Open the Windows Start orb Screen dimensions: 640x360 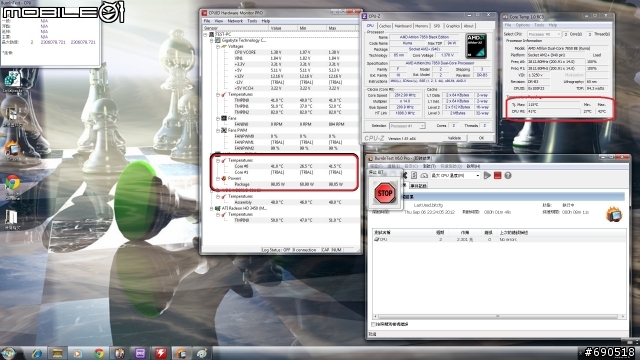point(9,353)
